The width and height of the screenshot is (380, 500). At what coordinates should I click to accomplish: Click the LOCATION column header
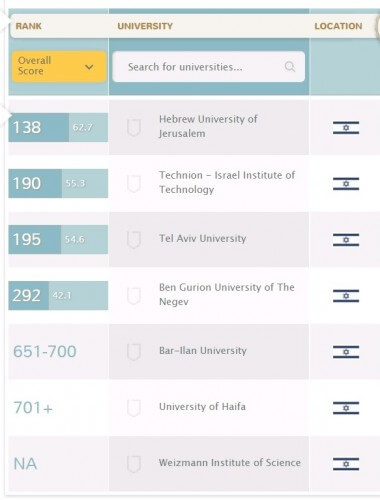(338, 26)
